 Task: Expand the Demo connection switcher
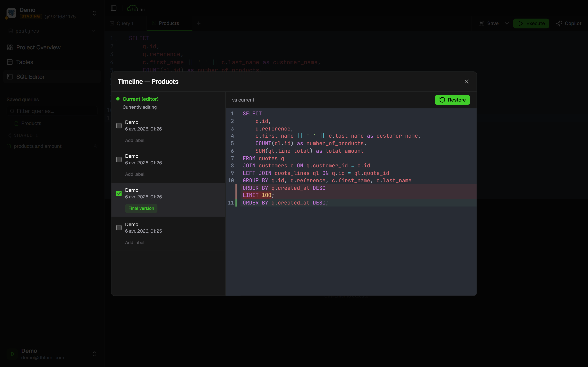click(x=94, y=13)
